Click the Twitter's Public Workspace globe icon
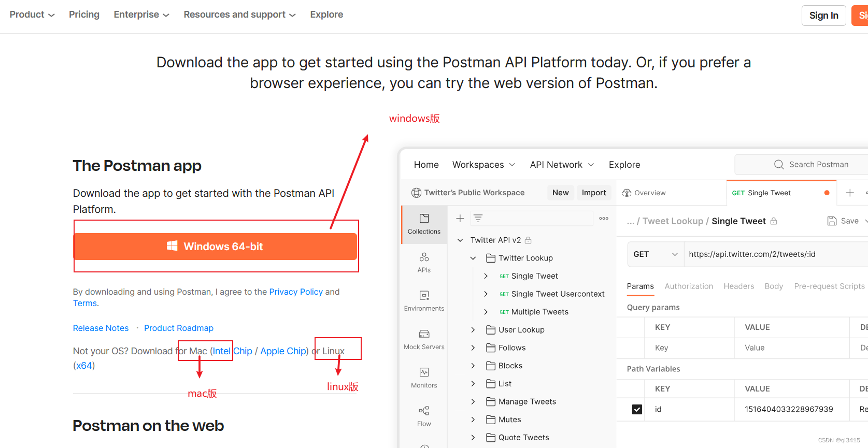Image resolution: width=868 pixels, height=448 pixels. point(416,193)
